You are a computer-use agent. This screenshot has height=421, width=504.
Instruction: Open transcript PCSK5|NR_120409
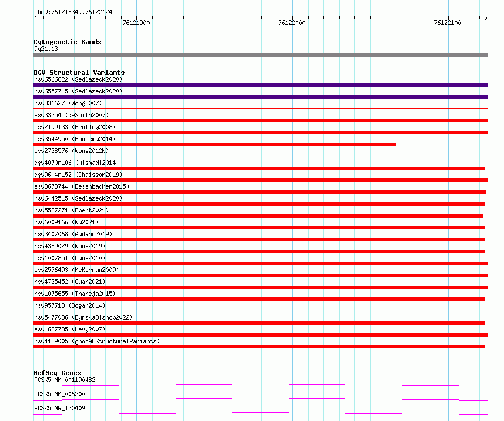(59, 408)
